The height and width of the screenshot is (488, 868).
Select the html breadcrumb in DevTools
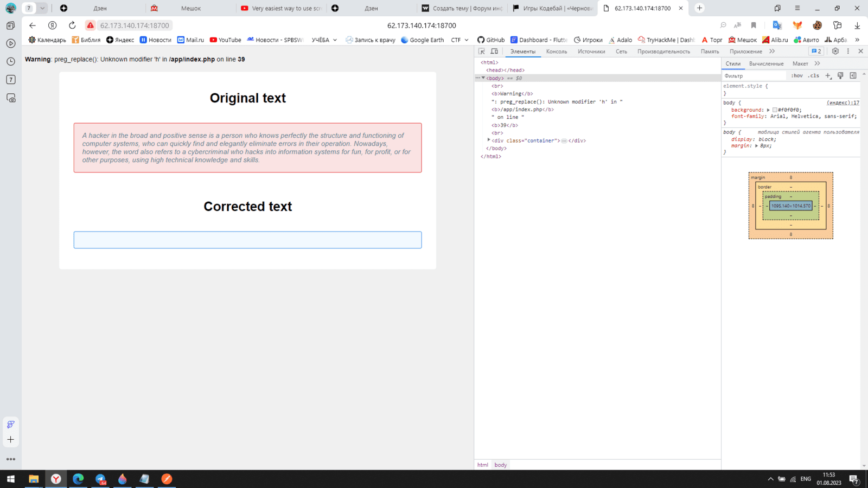tap(483, 465)
